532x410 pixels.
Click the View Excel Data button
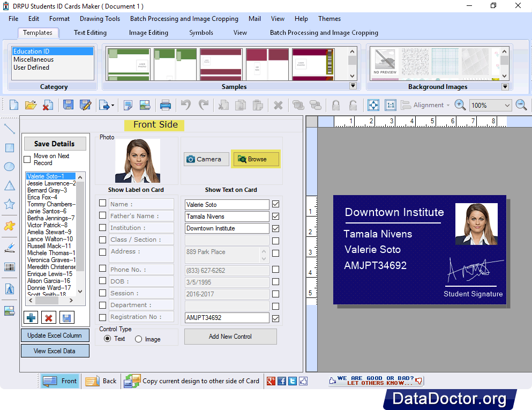click(x=55, y=351)
